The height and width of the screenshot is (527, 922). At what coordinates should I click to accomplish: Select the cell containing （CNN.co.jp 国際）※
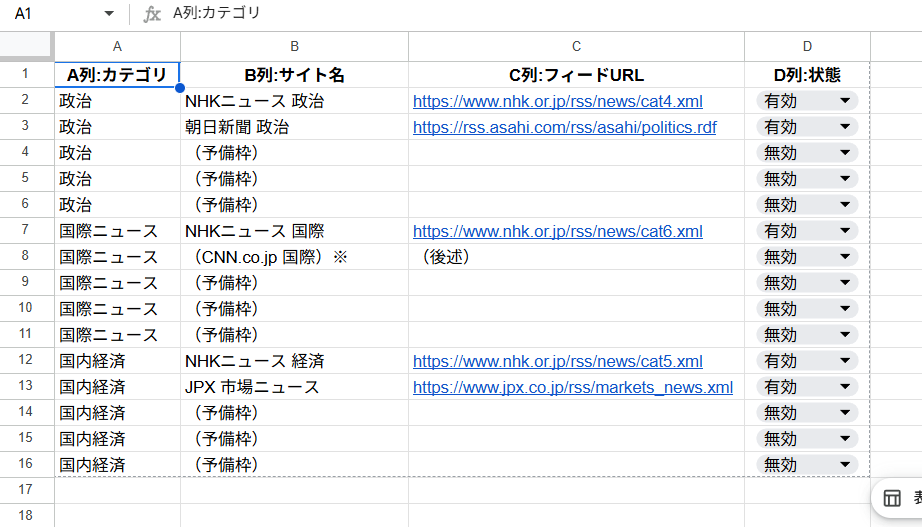294,257
